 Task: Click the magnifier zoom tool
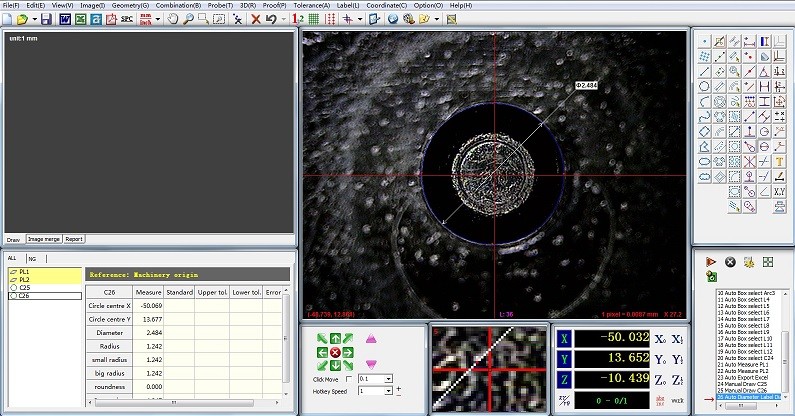click(x=190, y=19)
